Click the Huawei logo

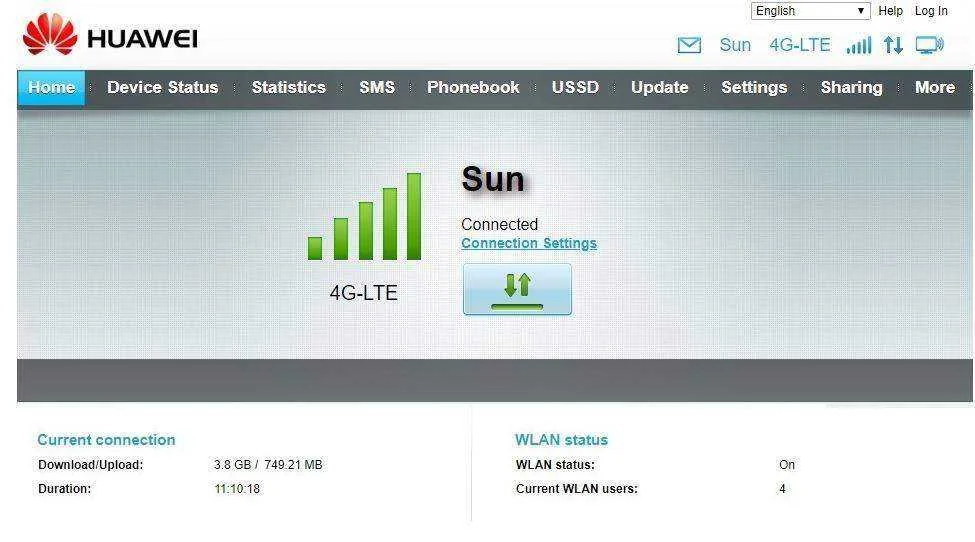click(110, 35)
